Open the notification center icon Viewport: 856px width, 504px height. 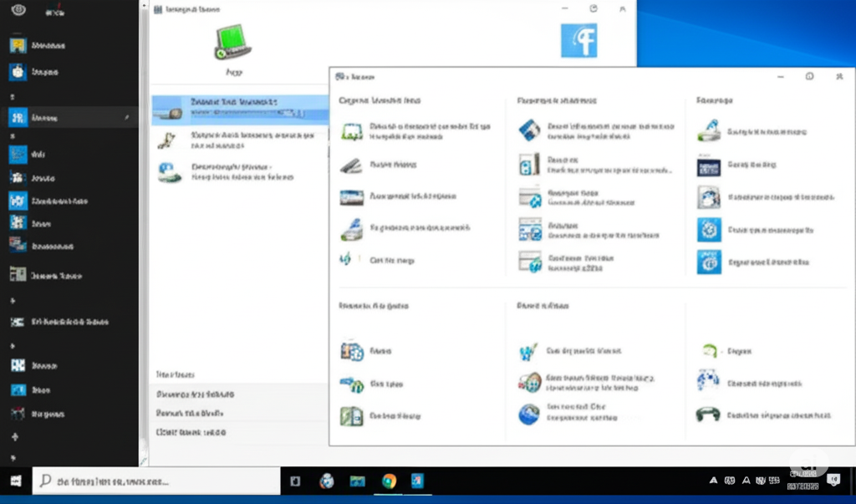[833, 481]
